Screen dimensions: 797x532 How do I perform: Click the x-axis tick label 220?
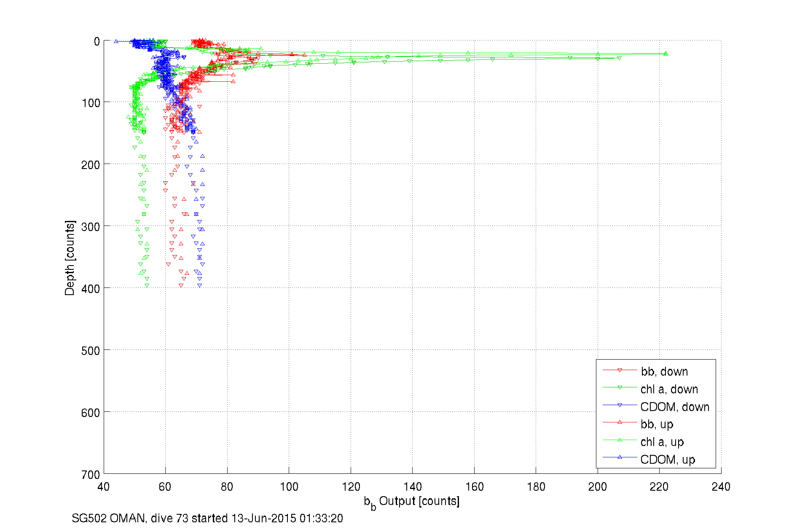(x=659, y=487)
